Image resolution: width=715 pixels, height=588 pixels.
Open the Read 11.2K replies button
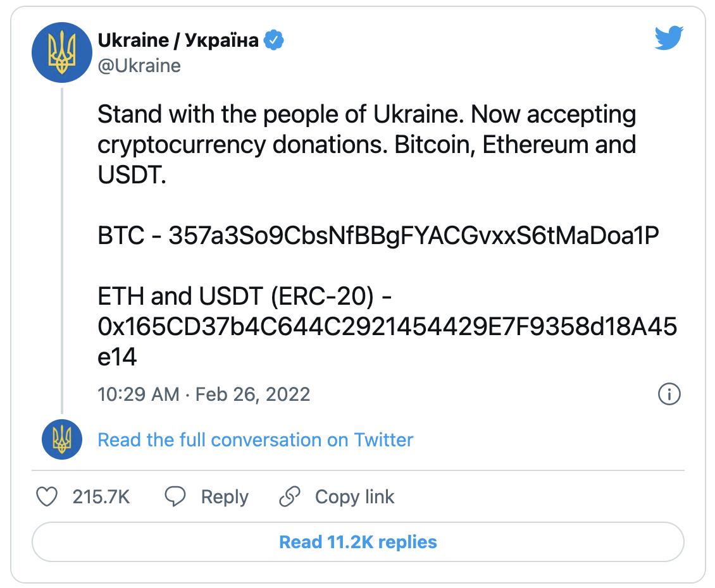[357, 542]
